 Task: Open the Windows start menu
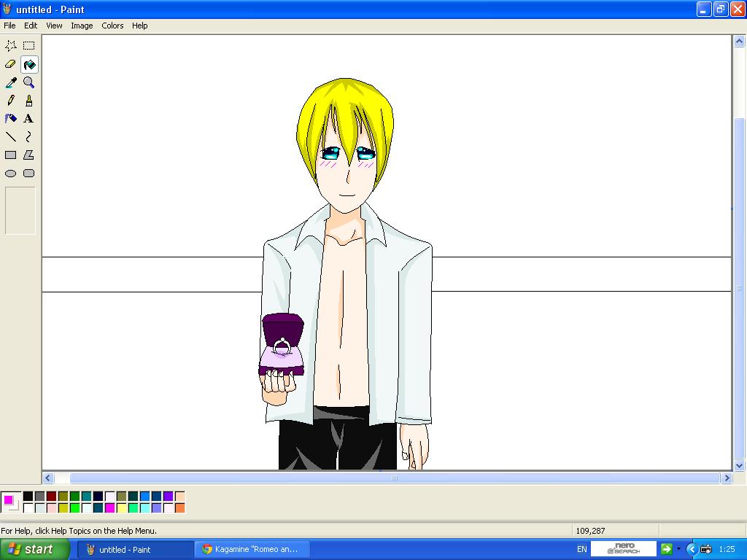click(x=35, y=549)
